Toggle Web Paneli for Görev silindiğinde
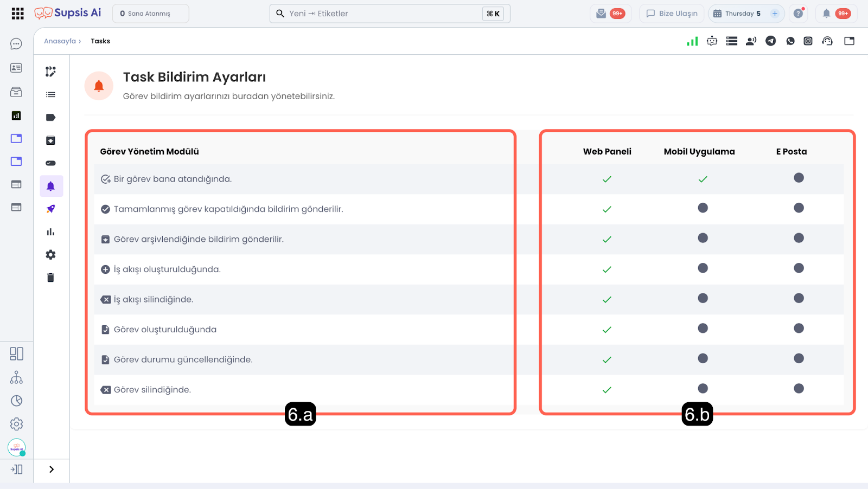This screenshot has height=489, width=868. point(607,390)
